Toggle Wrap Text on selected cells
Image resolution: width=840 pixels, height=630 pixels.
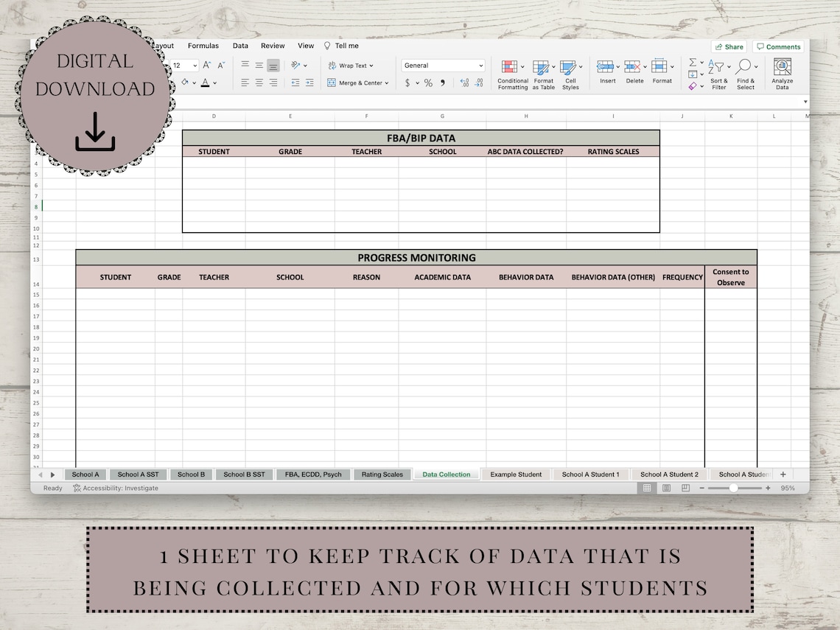point(351,65)
